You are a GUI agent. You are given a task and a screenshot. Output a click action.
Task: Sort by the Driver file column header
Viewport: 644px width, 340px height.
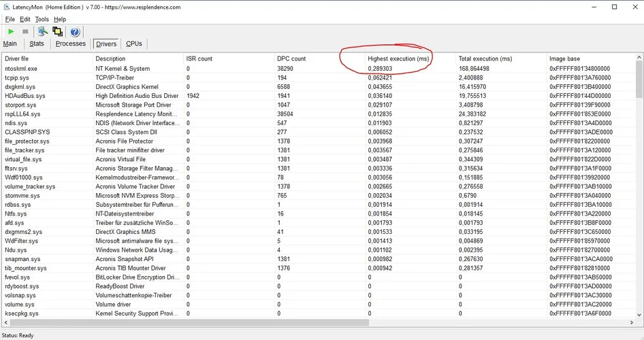pyautogui.click(x=48, y=58)
